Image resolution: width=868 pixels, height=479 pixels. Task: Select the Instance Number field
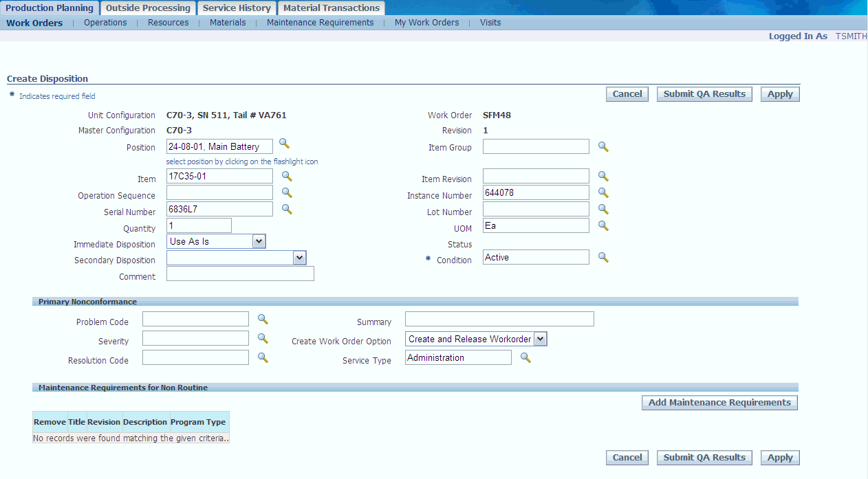click(536, 192)
